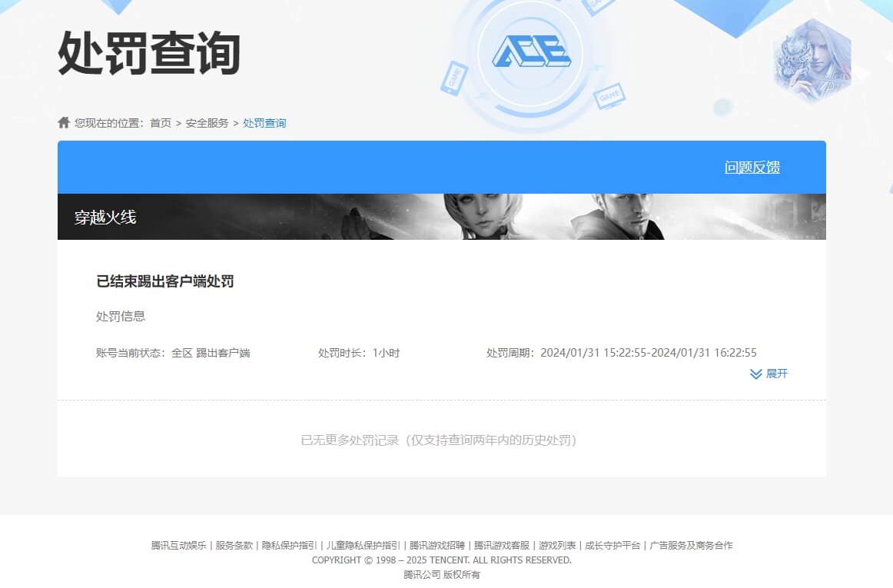Screen dimensions: 893x588
Task: Open the 问题反馈 feedback link
Action: (752, 168)
